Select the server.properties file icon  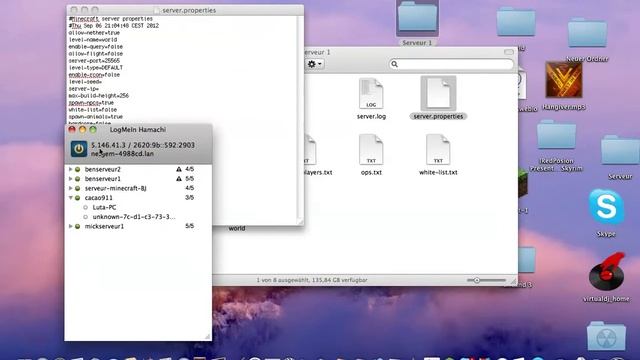coord(438,93)
